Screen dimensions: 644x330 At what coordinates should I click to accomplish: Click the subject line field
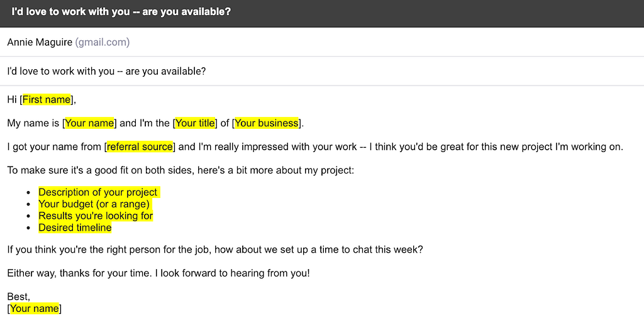coord(322,71)
